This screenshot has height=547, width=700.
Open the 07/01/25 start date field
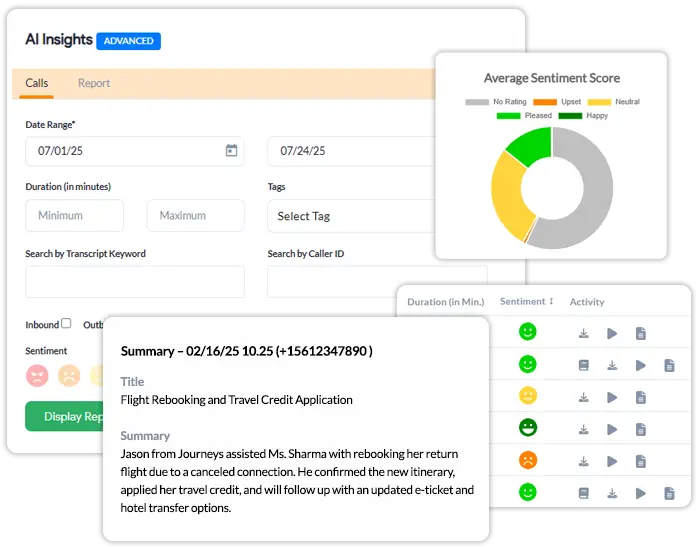point(135,151)
